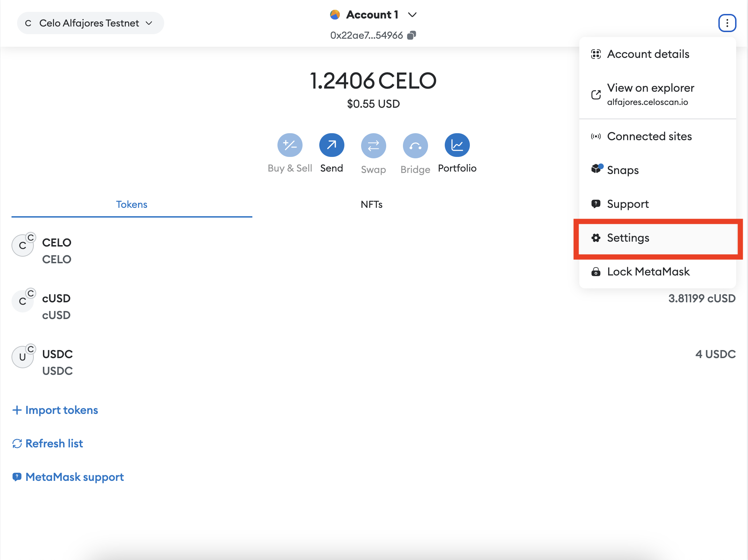Click View on explorer option
Screen dimensions: 748x560
(650, 94)
